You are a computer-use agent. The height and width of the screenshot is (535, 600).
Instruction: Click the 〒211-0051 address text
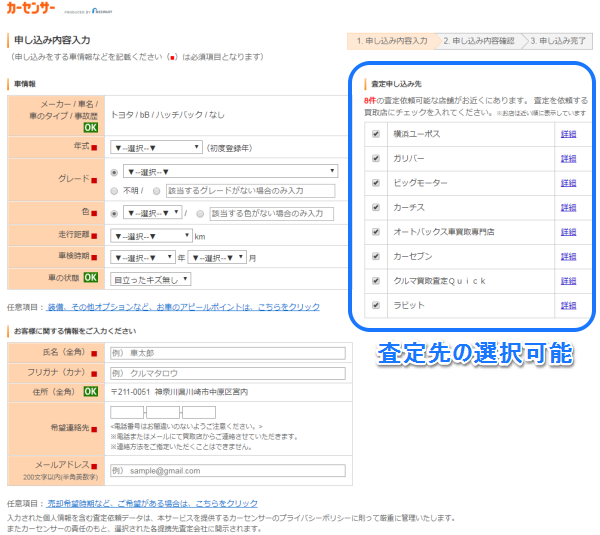[179, 392]
